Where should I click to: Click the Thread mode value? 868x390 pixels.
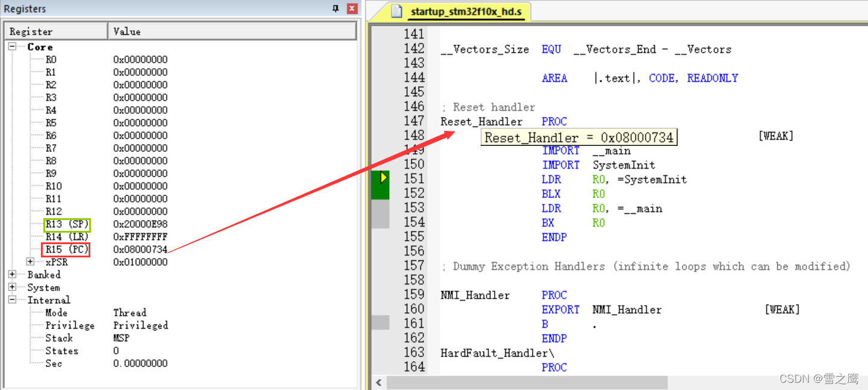coord(130,312)
